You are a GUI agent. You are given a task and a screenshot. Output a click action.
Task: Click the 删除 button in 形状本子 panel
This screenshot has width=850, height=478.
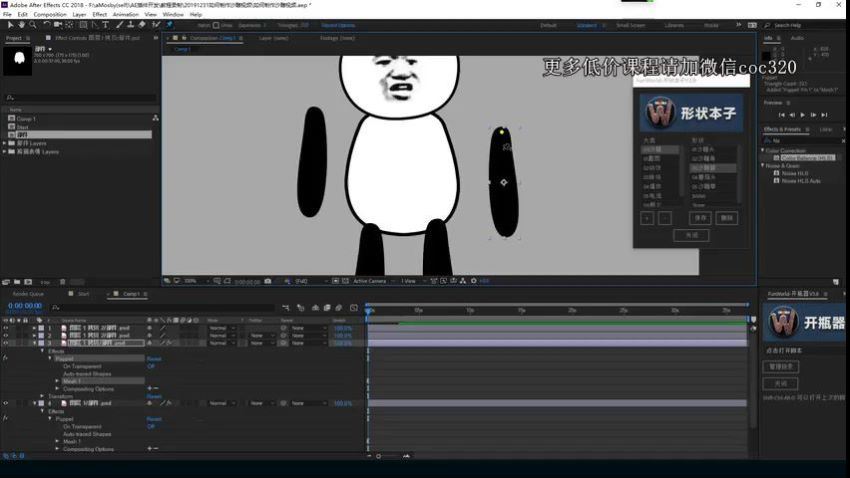pos(727,218)
